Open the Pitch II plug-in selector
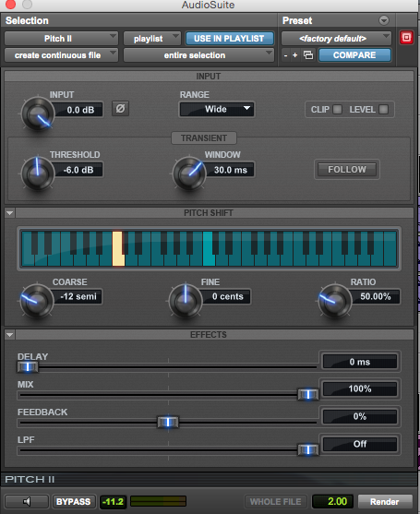The image size is (420, 514). point(61,39)
